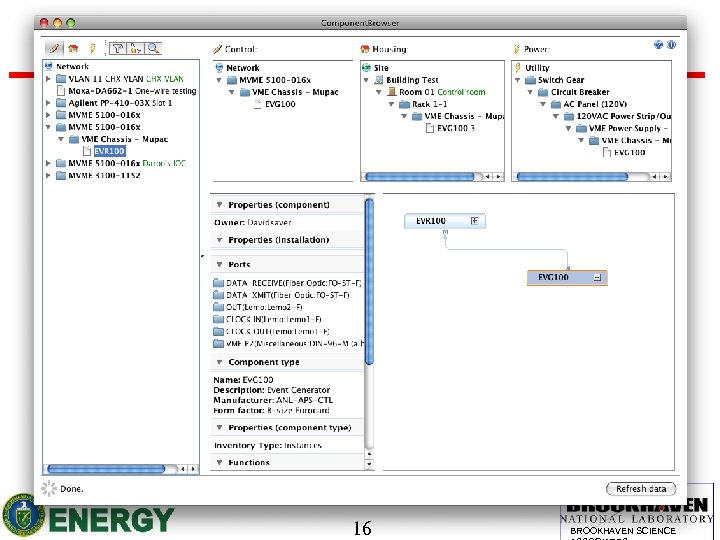The image size is (720, 540).
Task: Click the Utility icon in Power tree
Action: [518, 68]
